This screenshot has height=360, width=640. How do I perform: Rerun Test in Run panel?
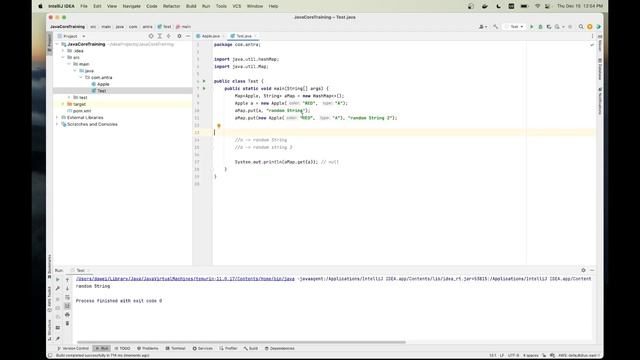pyautogui.click(x=58, y=280)
